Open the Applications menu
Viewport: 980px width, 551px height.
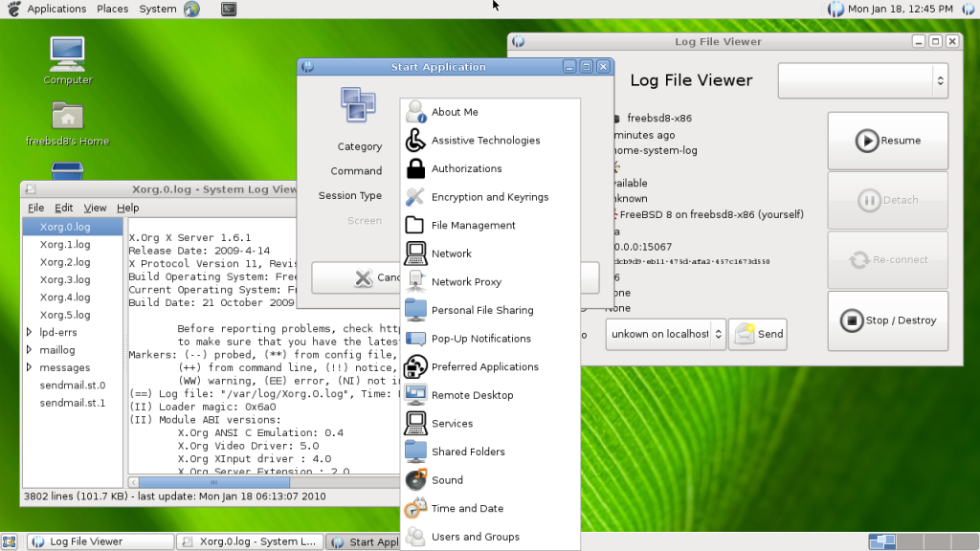pyautogui.click(x=56, y=9)
